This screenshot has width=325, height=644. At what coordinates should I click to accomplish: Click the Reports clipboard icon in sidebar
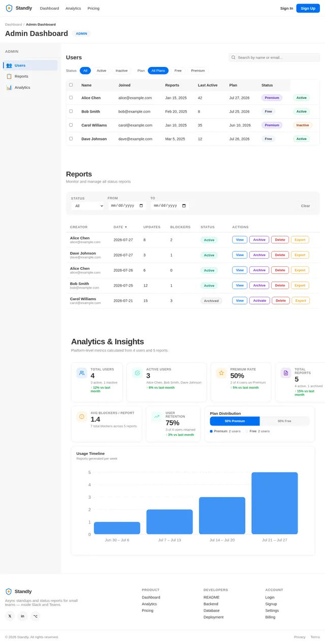click(x=9, y=76)
